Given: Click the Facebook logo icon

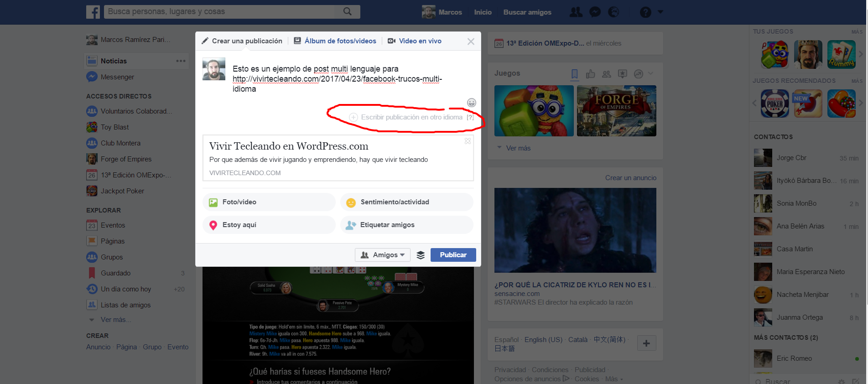Looking at the screenshot, I should click(93, 12).
